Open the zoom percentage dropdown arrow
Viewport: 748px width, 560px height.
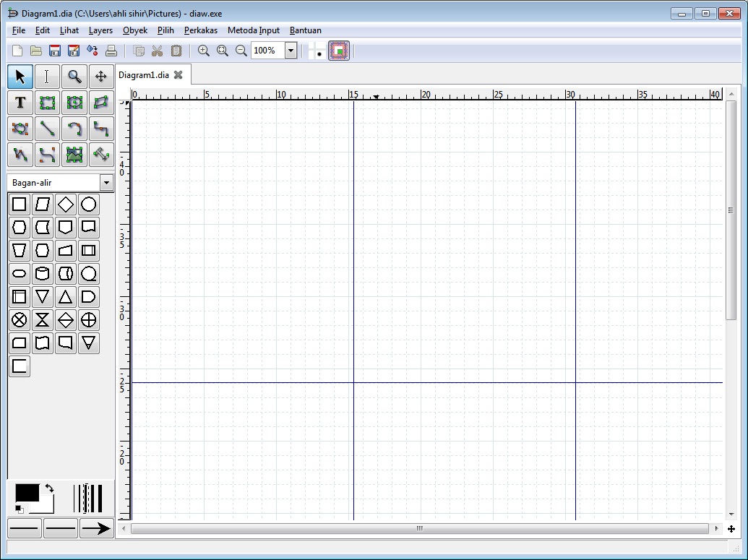tap(290, 51)
